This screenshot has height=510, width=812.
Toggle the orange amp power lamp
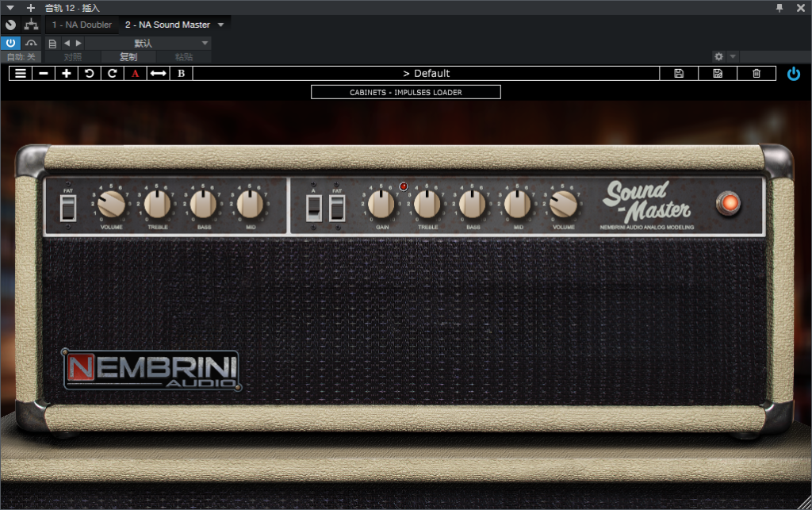click(x=729, y=203)
